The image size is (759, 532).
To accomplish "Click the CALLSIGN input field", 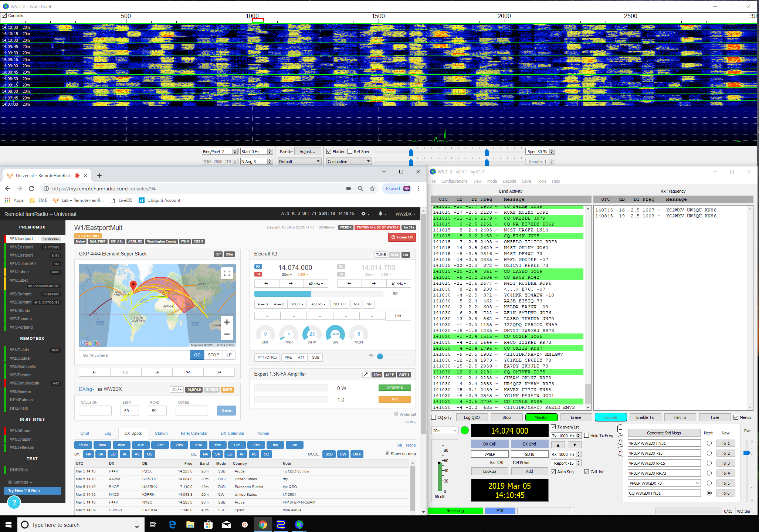I will [x=95, y=411].
